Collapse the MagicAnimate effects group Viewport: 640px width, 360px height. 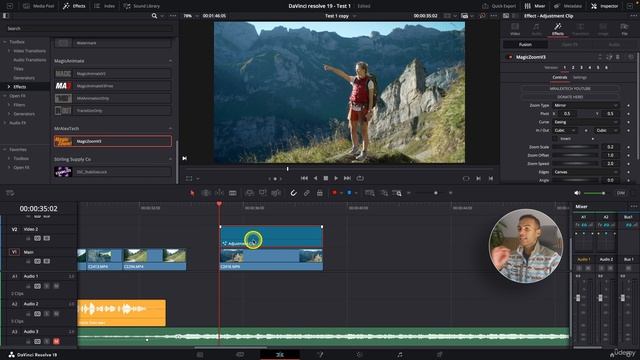pos(170,61)
